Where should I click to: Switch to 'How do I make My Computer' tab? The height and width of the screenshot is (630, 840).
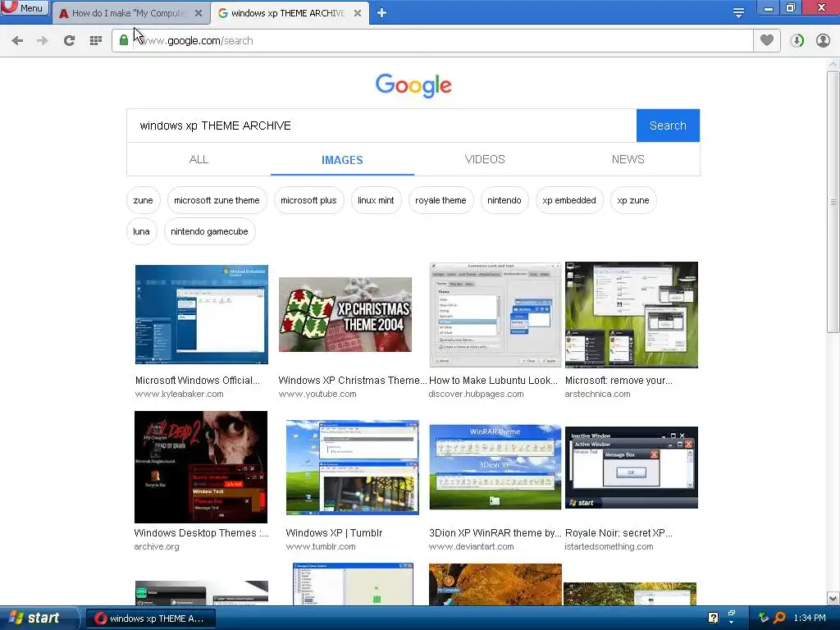pos(129,13)
